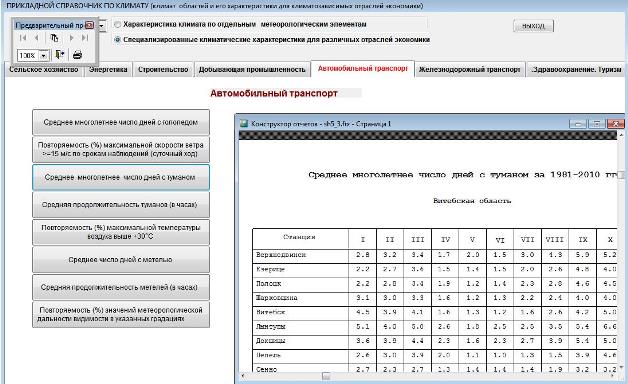Switch to Здравоохранение. Туризм tab
Image resolution: width=628 pixels, height=384 pixels.
[x=576, y=70]
